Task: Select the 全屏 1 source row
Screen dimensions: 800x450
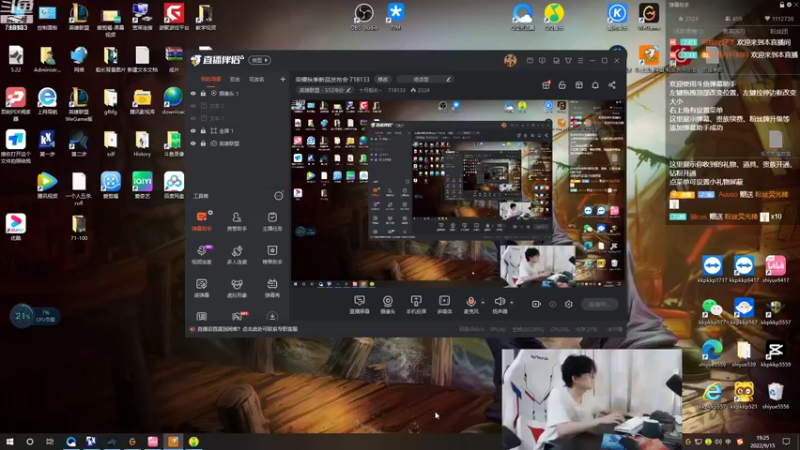Action: [x=237, y=131]
